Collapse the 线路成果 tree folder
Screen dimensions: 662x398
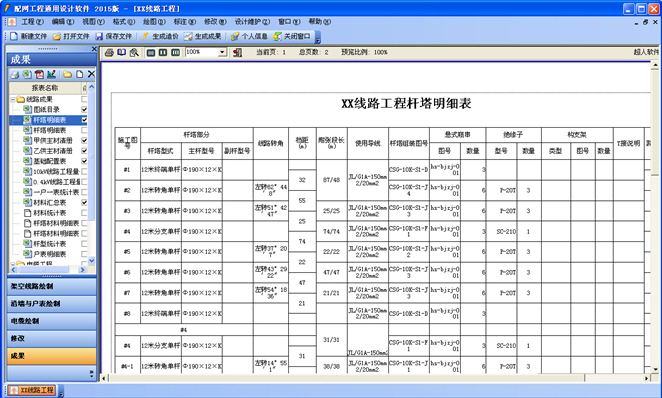(x=13, y=100)
